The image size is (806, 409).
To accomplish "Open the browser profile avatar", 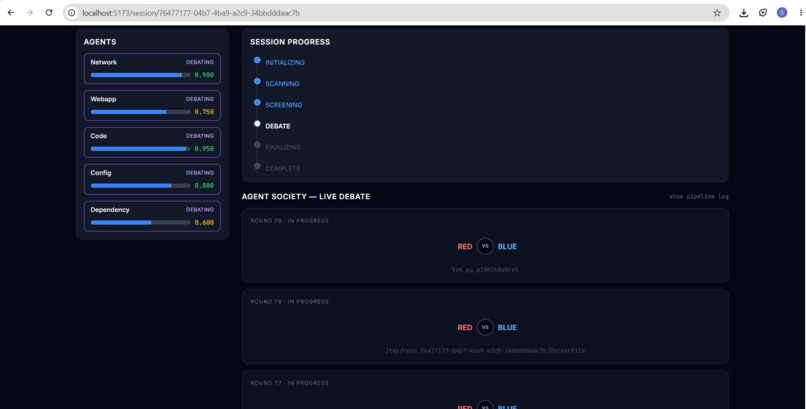I will pyautogui.click(x=782, y=13).
